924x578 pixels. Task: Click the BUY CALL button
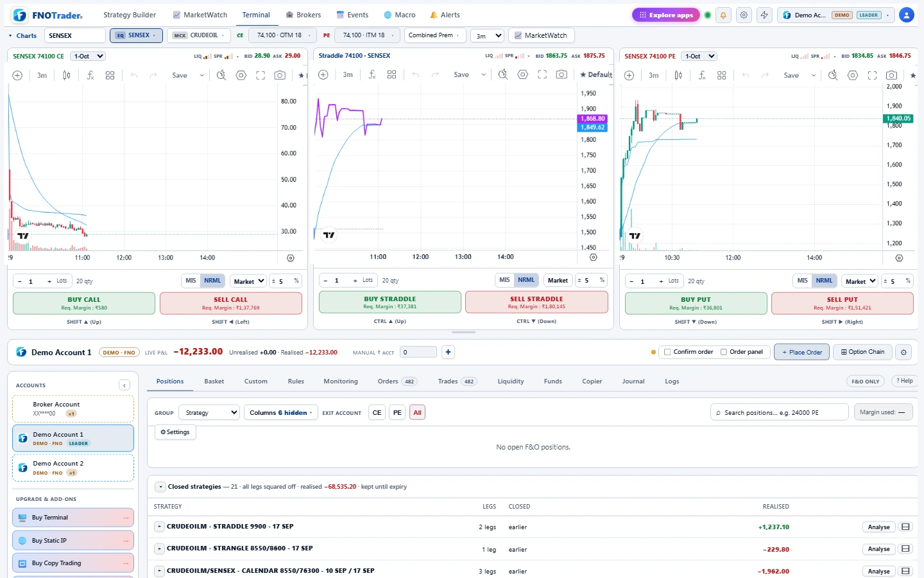pyautogui.click(x=84, y=304)
